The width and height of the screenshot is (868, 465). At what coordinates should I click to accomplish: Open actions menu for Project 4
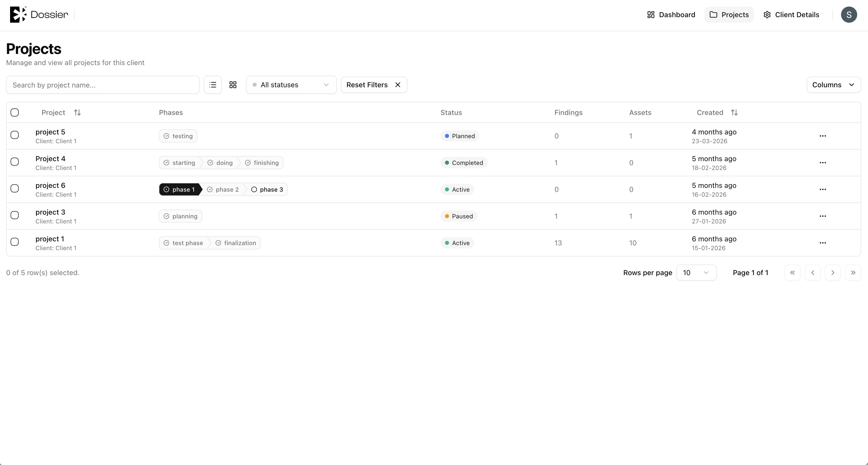tap(823, 163)
